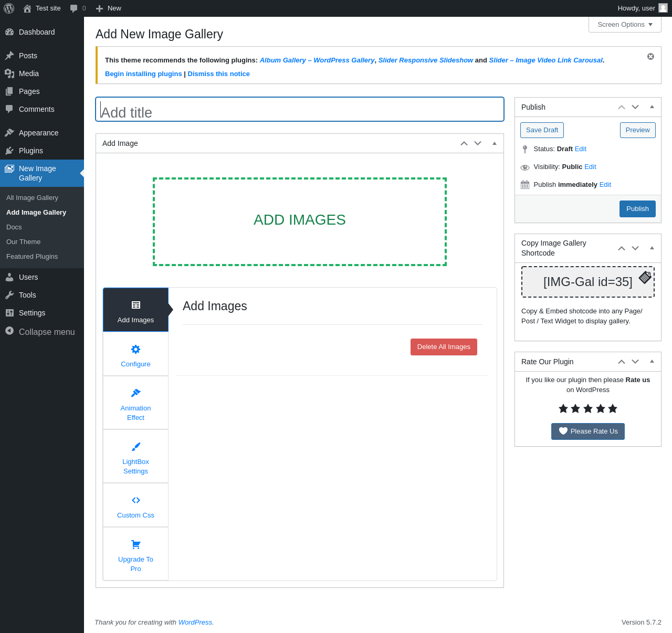The image size is (672, 633).
Task: Click the WordPress logo in admin bar
Action: 9,8
